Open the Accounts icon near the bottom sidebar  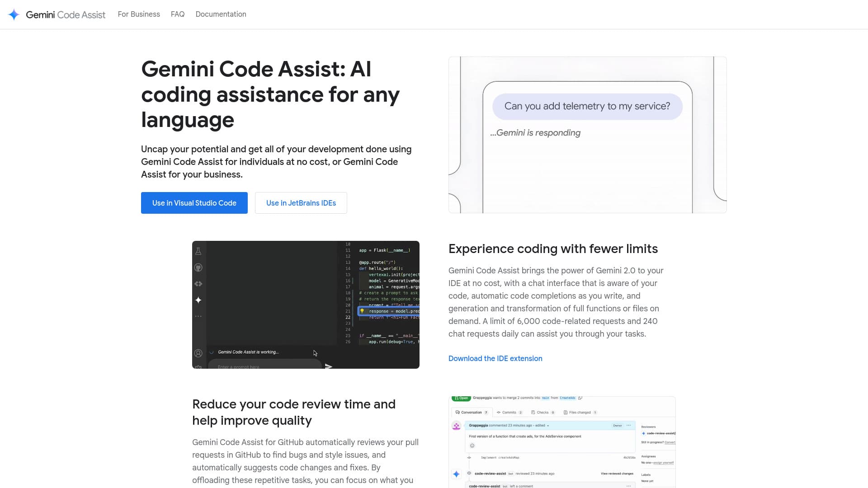click(198, 353)
